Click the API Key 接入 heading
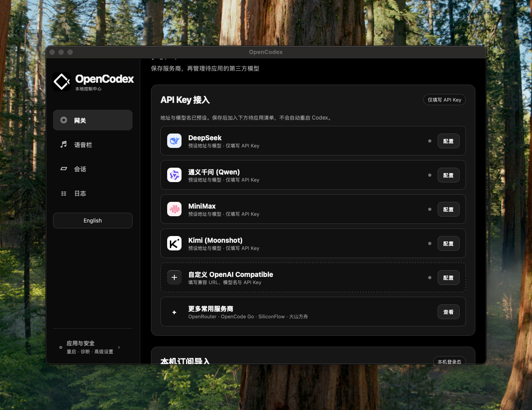 [x=185, y=100]
